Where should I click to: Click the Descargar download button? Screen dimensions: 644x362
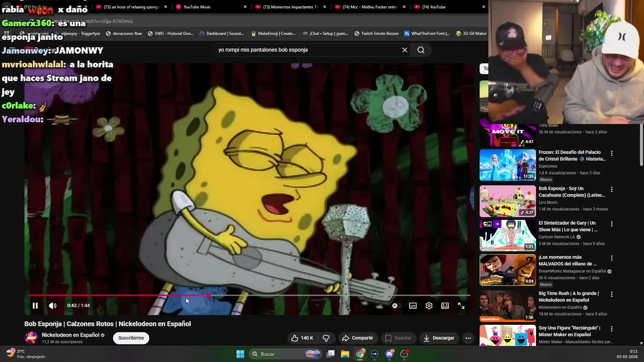coord(439,338)
